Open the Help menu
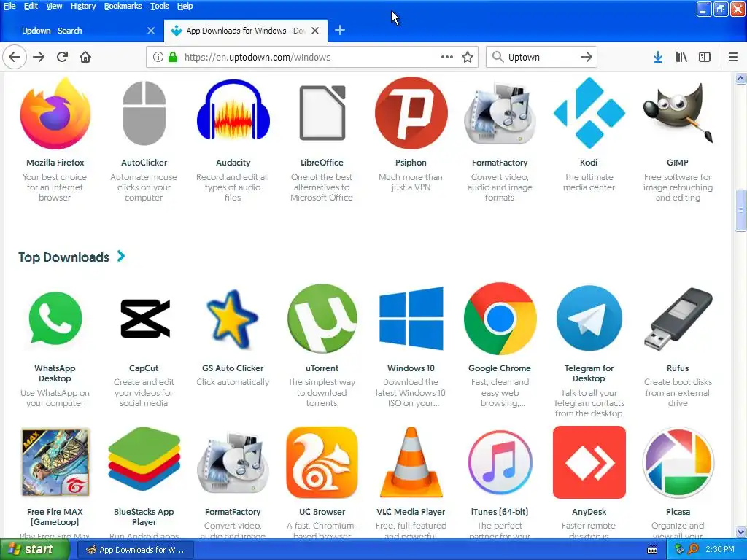The image size is (747, 560). pyautogui.click(x=185, y=6)
